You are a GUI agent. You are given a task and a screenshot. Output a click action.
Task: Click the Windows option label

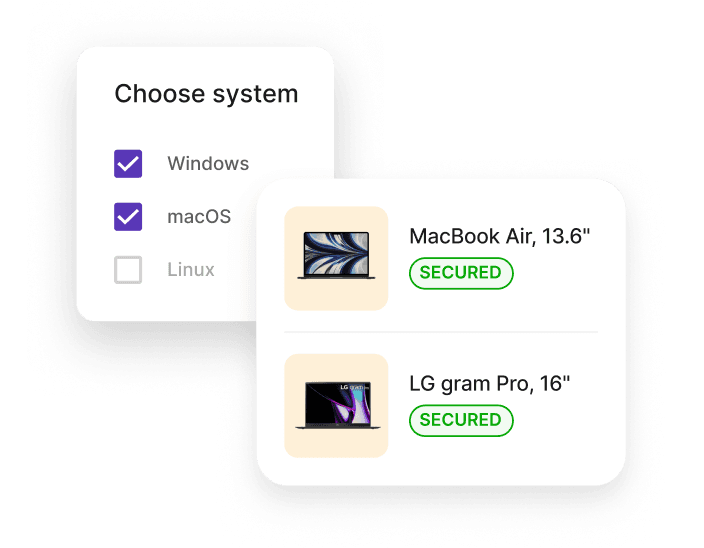208,163
